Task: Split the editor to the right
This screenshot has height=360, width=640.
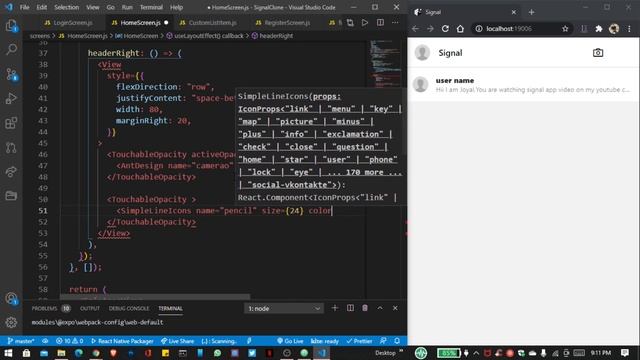Action: [x=380, y=23]
